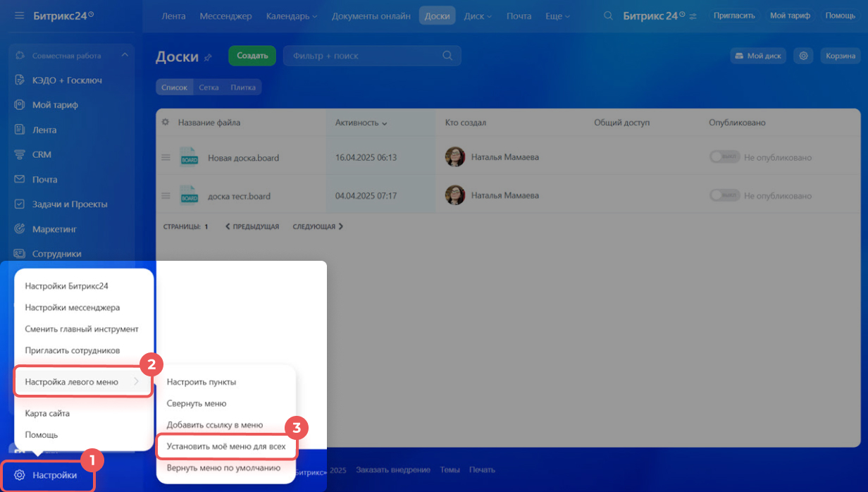Image resolution: width=868 pixels, height=492 pixels.
Task: Toggle publication switch for Новая доска.board
Action: pos(724,157)
